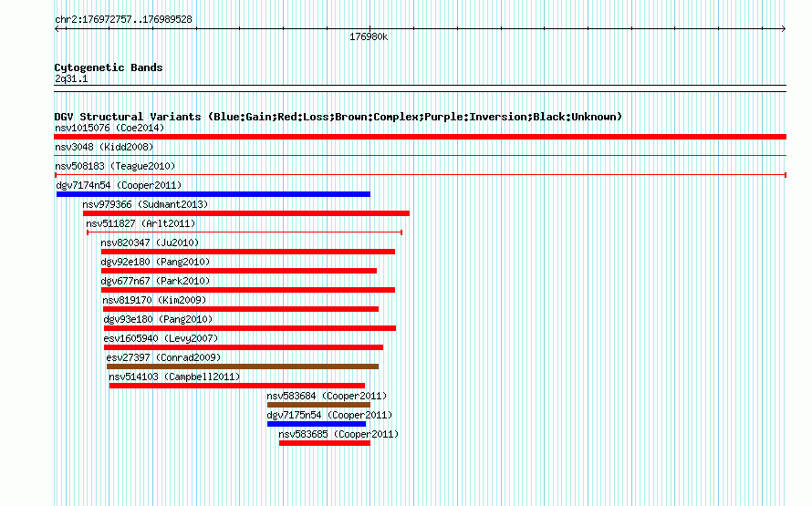
Task: Select the nsv820347 red bar
Action: point(248,252)
